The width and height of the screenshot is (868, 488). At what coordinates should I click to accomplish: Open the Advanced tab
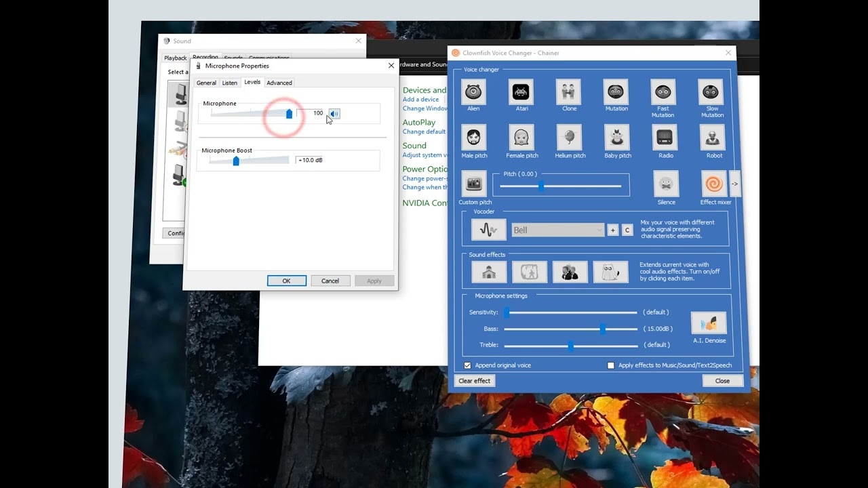[x=279, y=83]
